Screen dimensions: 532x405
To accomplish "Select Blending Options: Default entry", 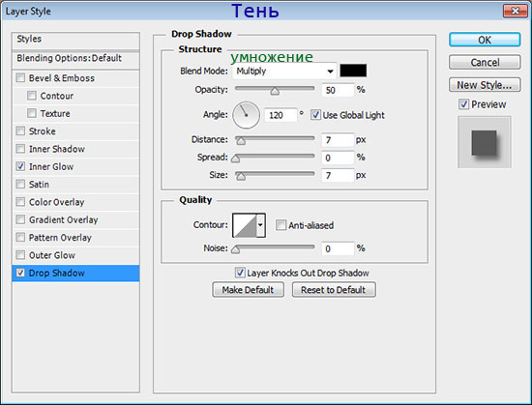I will click(x=75, y=60).
